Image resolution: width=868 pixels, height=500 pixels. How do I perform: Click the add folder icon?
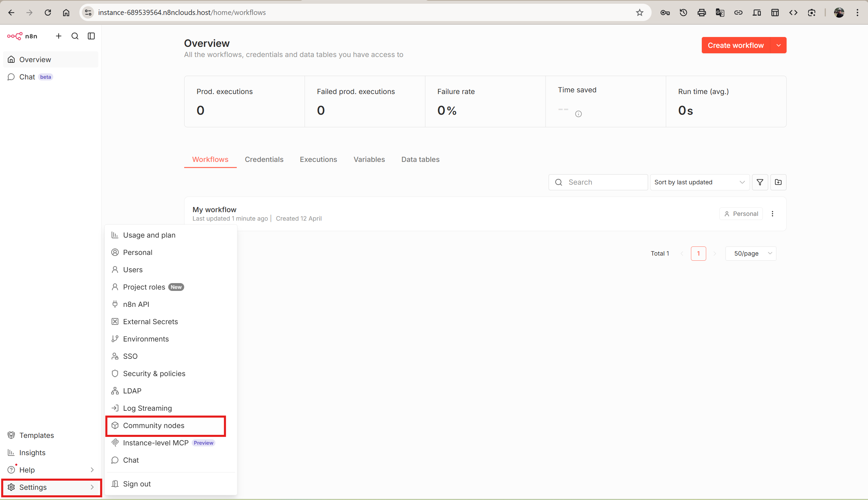click(778, 182)
